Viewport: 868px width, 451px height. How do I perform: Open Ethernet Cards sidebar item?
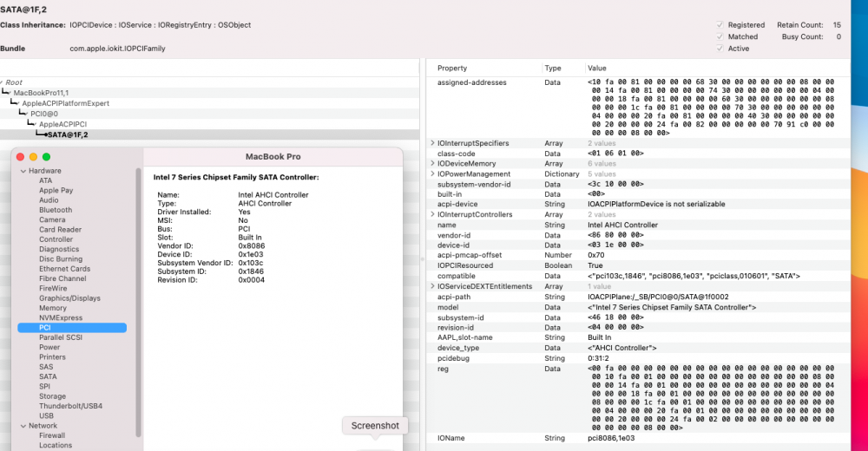tap(65, 269)
